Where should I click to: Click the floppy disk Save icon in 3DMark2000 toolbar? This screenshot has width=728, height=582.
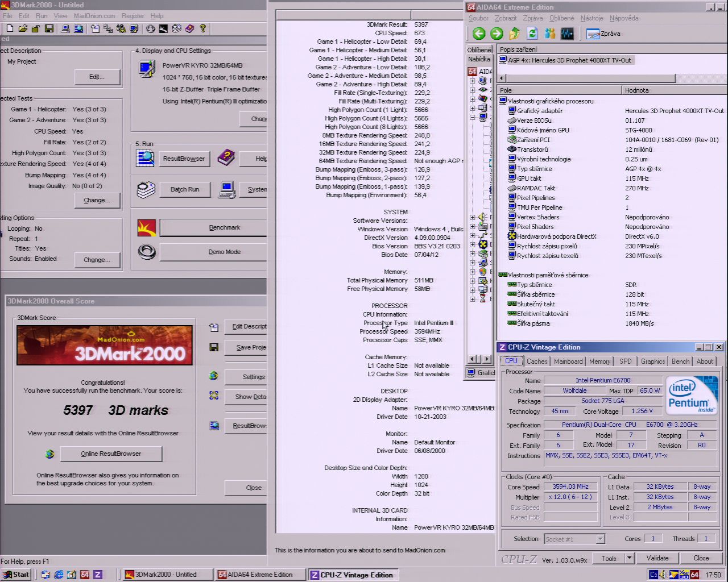click(49, 28)
